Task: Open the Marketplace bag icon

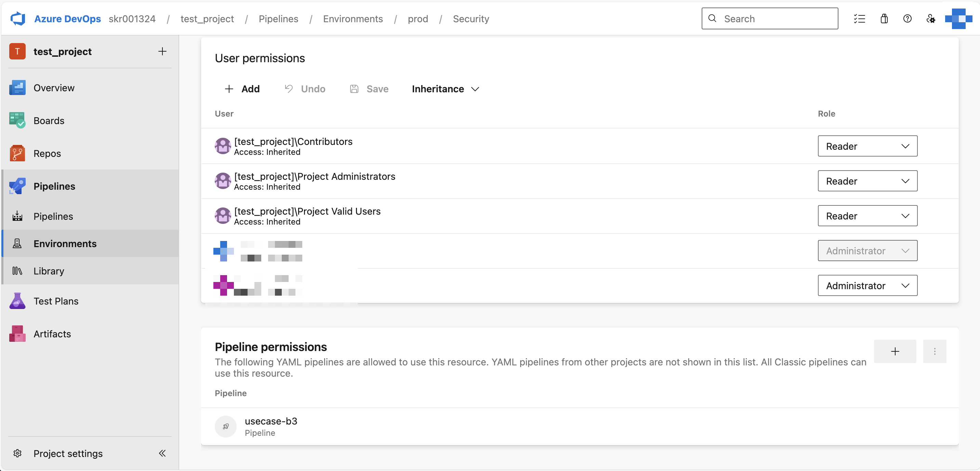Action: (884, 18)
